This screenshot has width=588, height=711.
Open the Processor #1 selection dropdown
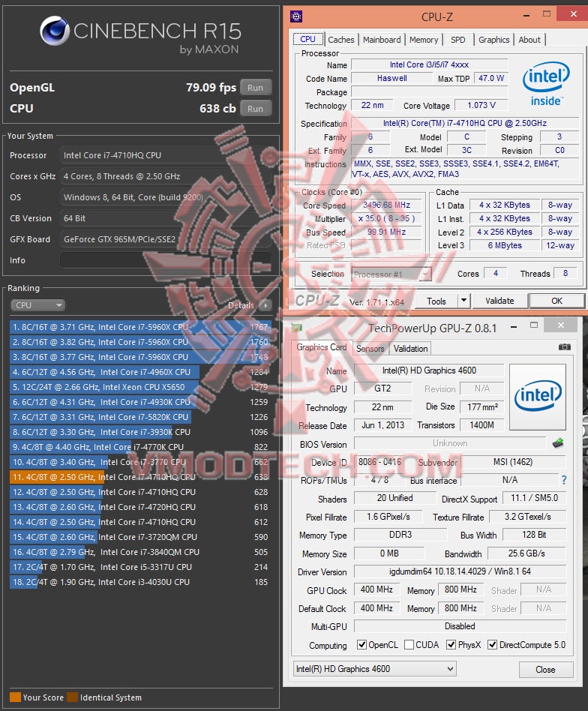click(391, 274)
